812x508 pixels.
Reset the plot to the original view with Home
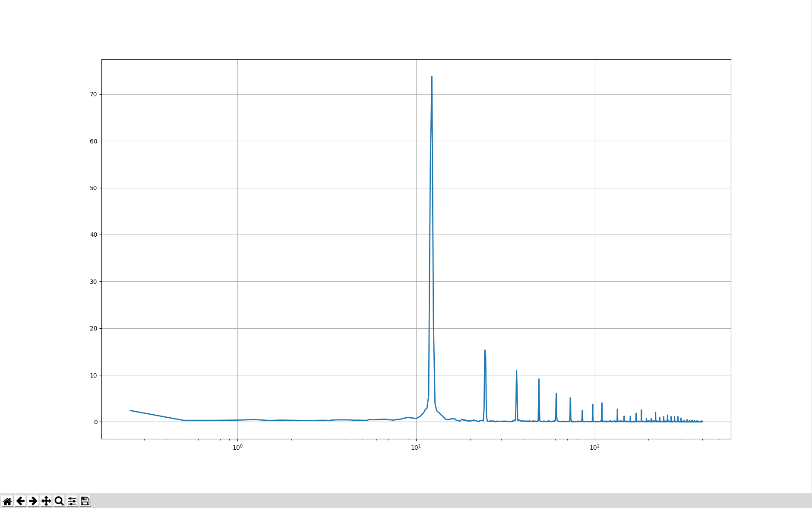tap(7, 501)
